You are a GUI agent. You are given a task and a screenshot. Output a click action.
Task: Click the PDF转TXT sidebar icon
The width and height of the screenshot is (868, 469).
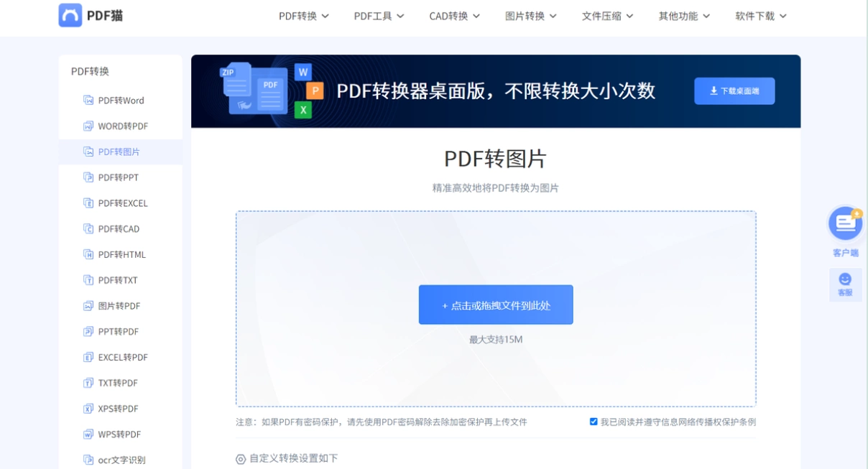coord(88,280)
